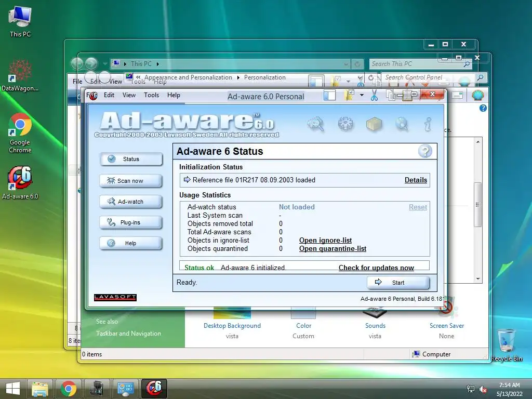Image resolution: width=532 pixels, height=399 pixels.
Task: Expand the This PC address bar dropdown
Action: [345, 64]
